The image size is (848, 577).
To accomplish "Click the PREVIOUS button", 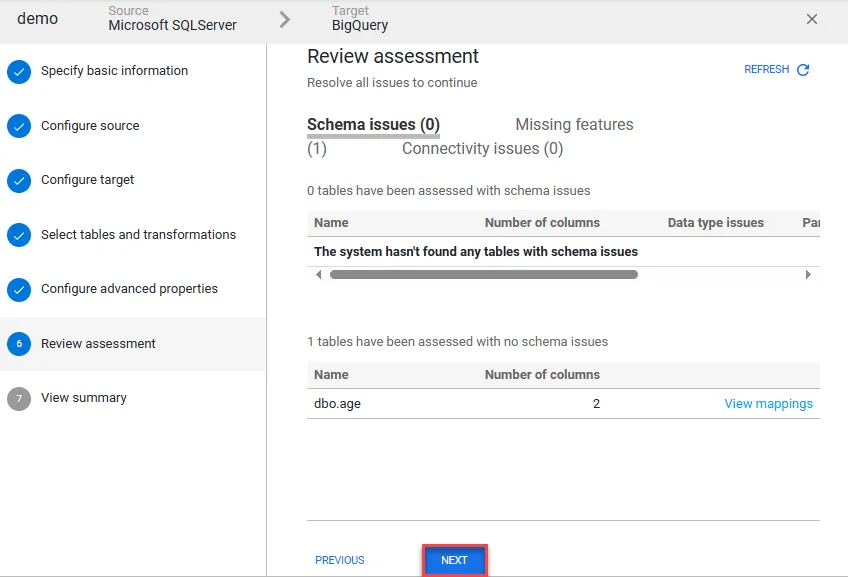I will pos(340,560).
